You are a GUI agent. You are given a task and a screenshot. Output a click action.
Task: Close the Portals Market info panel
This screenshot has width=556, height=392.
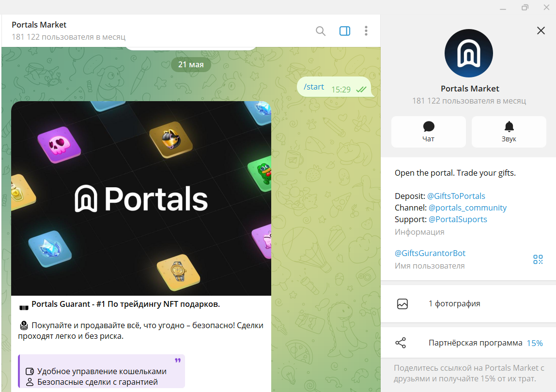[x=541, y=30]
